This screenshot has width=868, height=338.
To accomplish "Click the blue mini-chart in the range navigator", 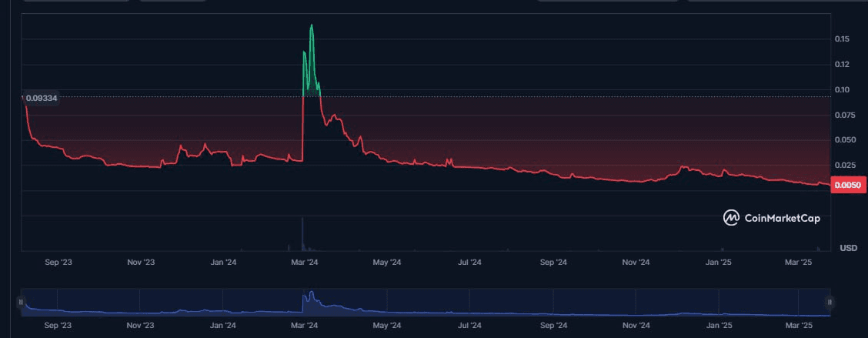I will tap(425, 302).
